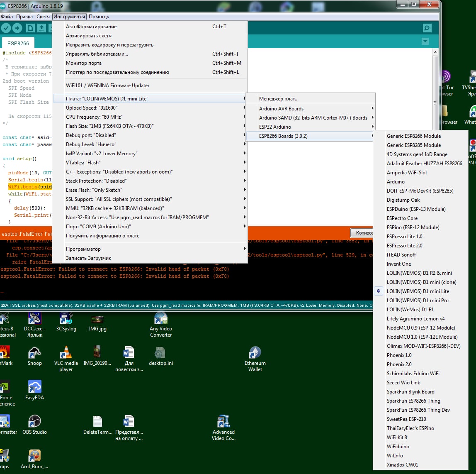This screenshot has height=474, width=476.
Task: Select Generic ESP8266 Module board
Action: (x=421, y=136)
